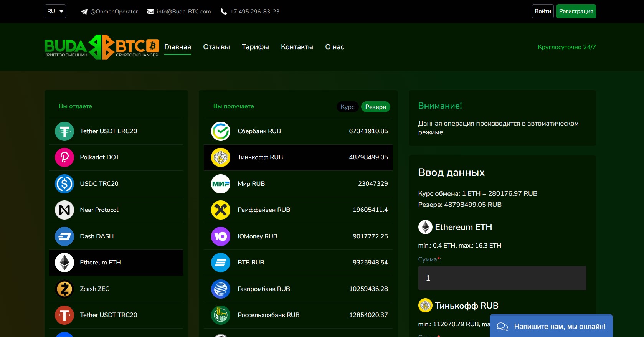Click the Mir card logo icon
The height and width of the screenshot is (337, 644).
(221, 184)
